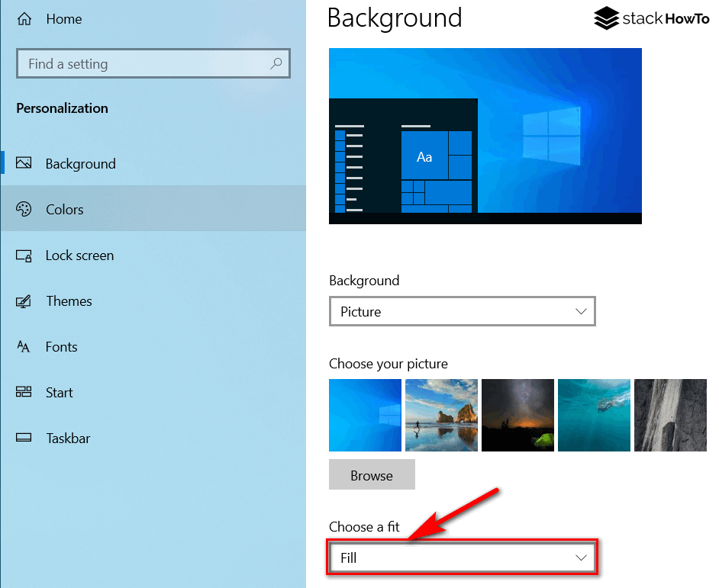Screen dimensions: 719x588
Task: Select the Themes paintbrush icon
Action: click(25, 300)
